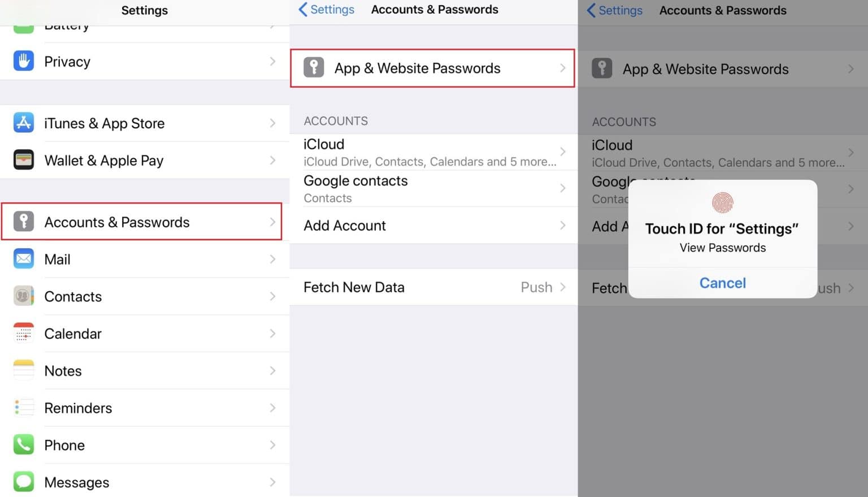Tap the green Phone icon
868x497 pixels.
[x=24, y=444]
